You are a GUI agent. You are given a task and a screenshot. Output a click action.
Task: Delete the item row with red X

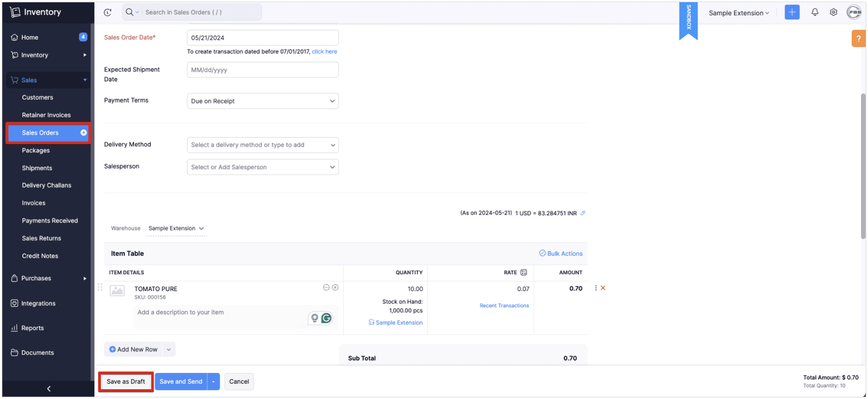[x=603, y=288]
